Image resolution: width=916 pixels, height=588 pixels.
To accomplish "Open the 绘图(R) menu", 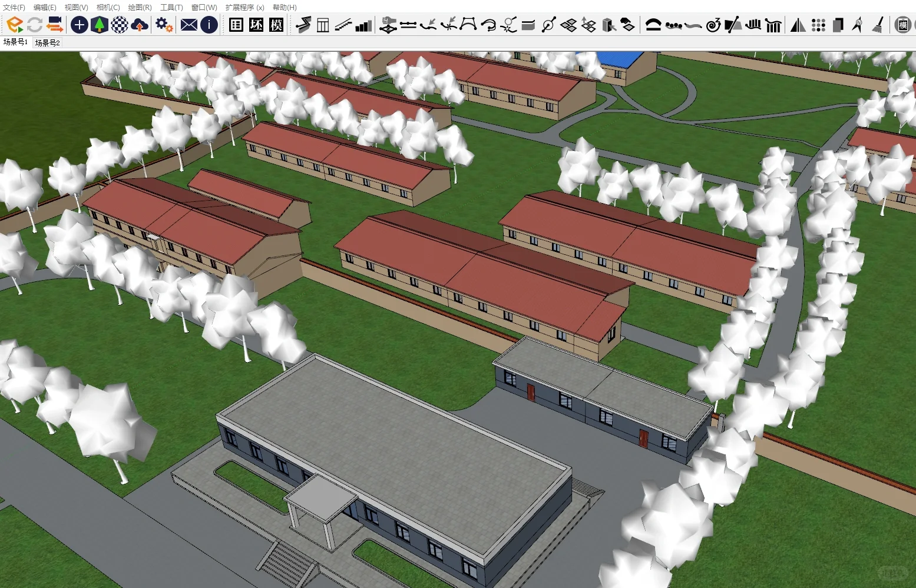I will pyautogui.click(x=140, y=8).
